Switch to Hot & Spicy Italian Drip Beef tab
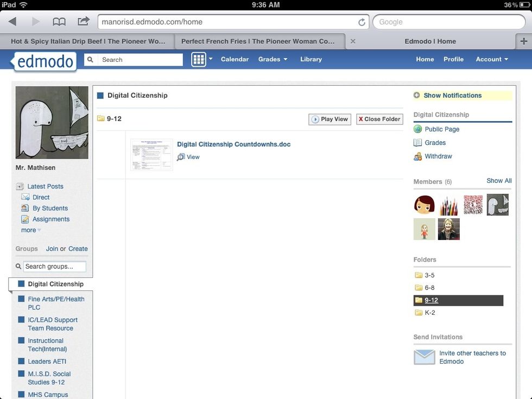The height and width of the screenshot is (399, 532). tap(87, 41)
